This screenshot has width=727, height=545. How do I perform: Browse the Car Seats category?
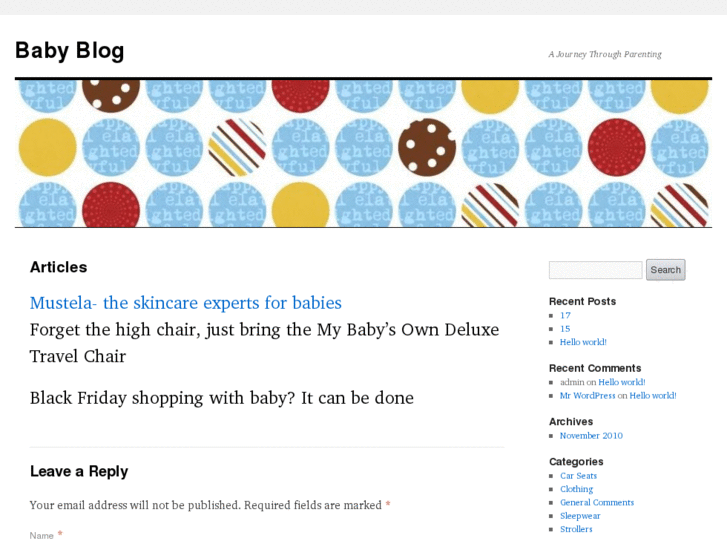click(x=578, y=476)
